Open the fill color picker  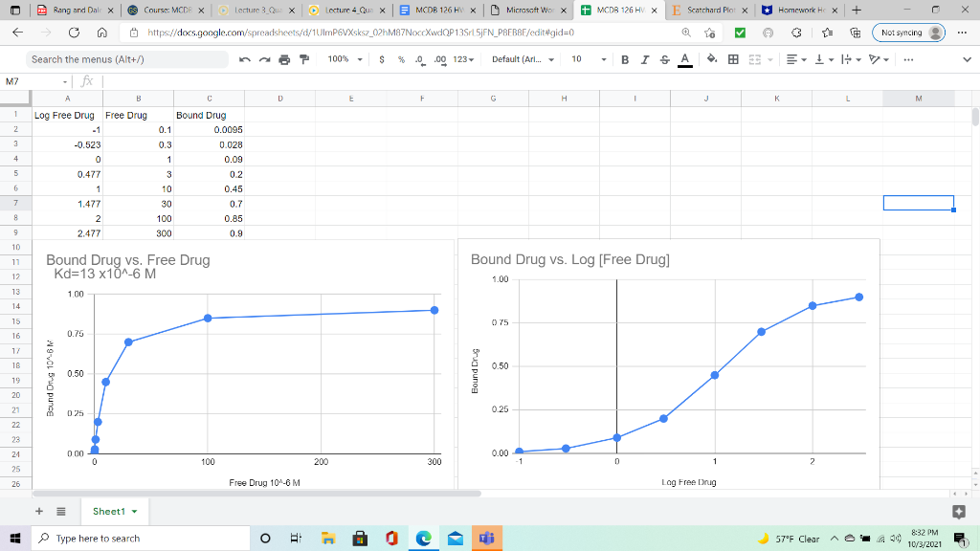(712, 59)
